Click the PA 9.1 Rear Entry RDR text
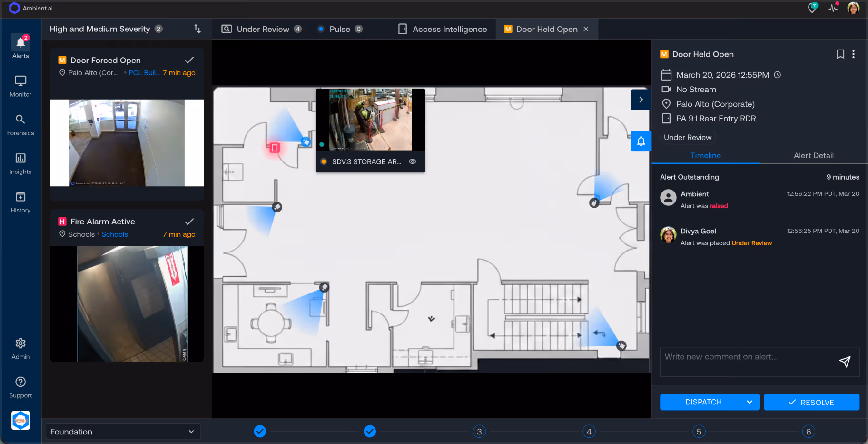 [x=716, y=119]
